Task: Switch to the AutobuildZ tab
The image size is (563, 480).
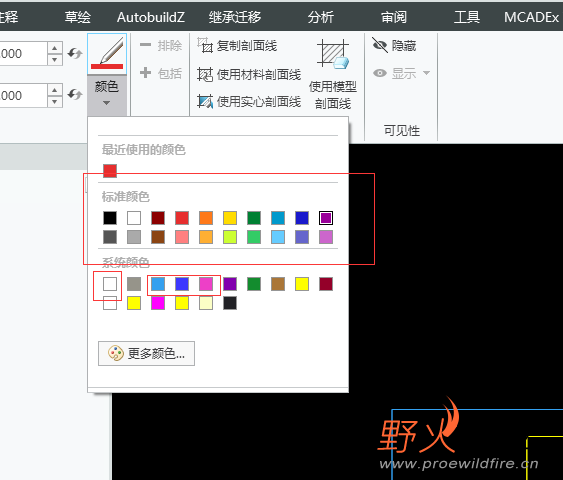Action: click(151, 17)
